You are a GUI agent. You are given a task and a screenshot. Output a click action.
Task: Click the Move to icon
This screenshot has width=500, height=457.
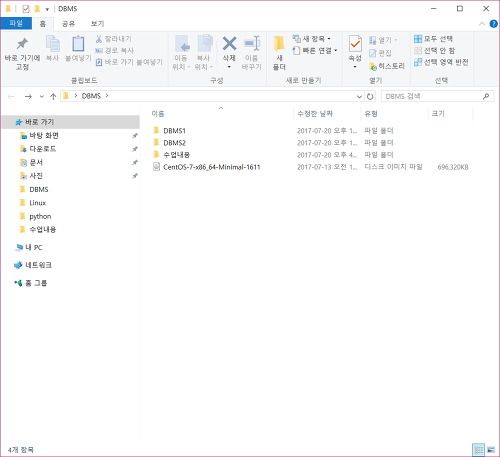tap(181, 44)
